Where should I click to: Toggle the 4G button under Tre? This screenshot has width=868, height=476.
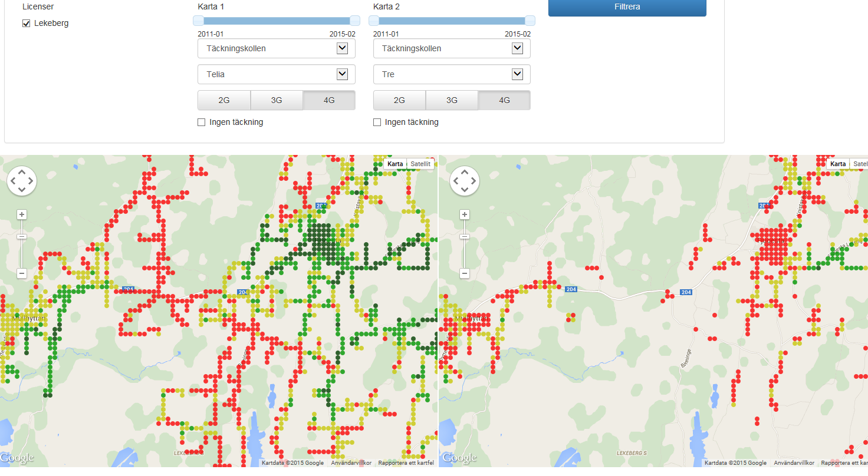tap(504, 100)
